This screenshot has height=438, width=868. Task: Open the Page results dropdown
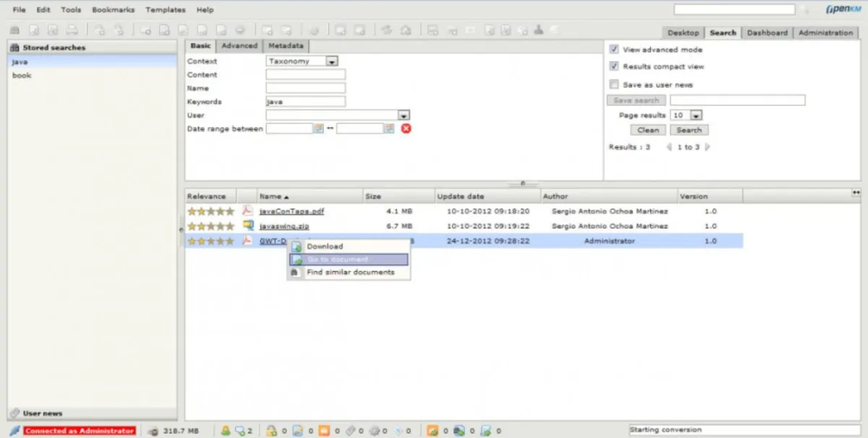pyautogui.click(x=686, y=115)
